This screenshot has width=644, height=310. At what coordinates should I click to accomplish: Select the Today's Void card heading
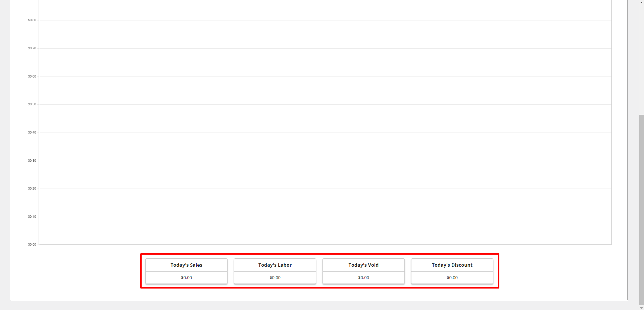click(x=363, y=265)
